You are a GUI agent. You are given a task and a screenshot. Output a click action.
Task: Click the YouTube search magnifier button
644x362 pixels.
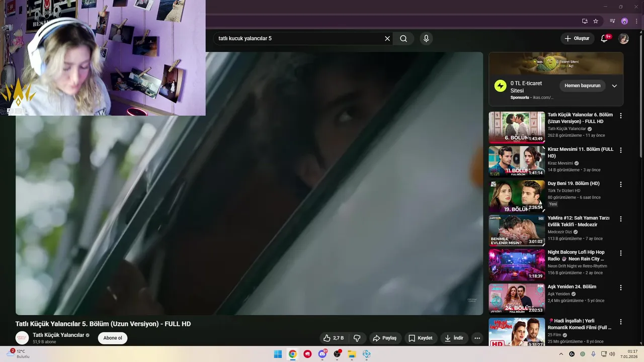click(404, 39)
